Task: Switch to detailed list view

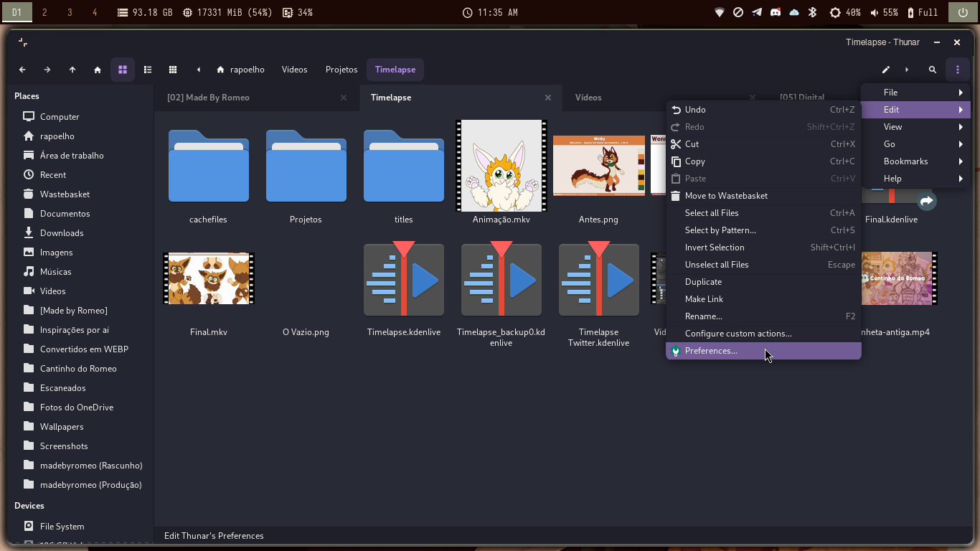Action: point(148,70)
